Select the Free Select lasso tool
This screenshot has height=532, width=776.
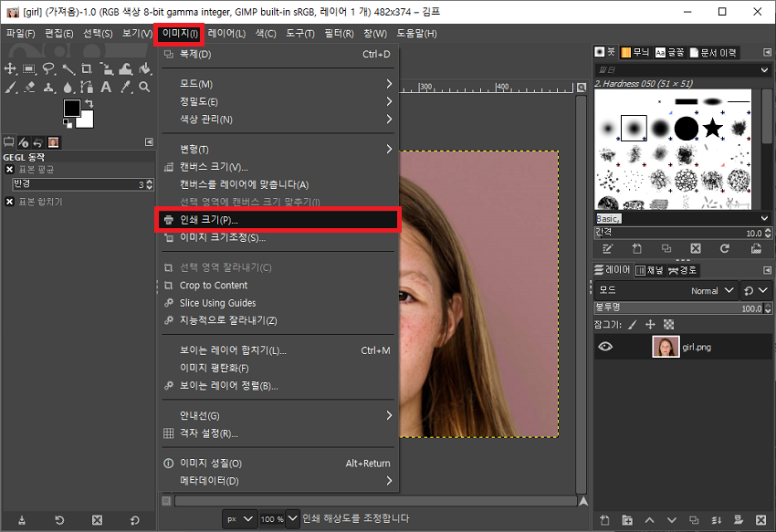[47, 68]
